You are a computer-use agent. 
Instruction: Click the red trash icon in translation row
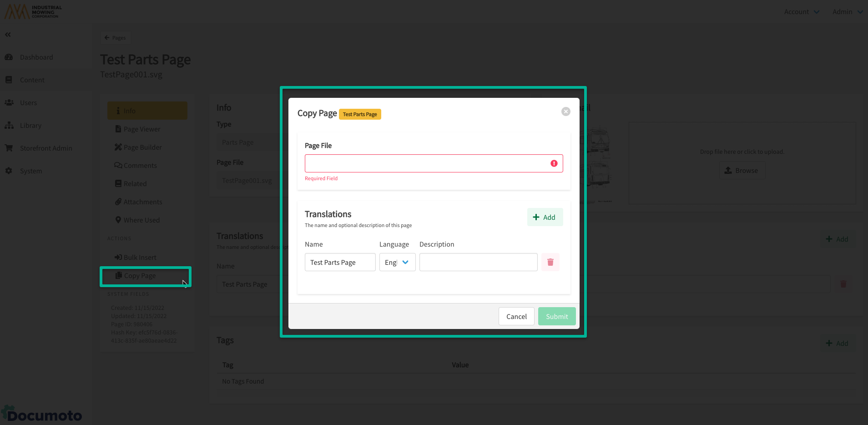(x=550, y=262)
